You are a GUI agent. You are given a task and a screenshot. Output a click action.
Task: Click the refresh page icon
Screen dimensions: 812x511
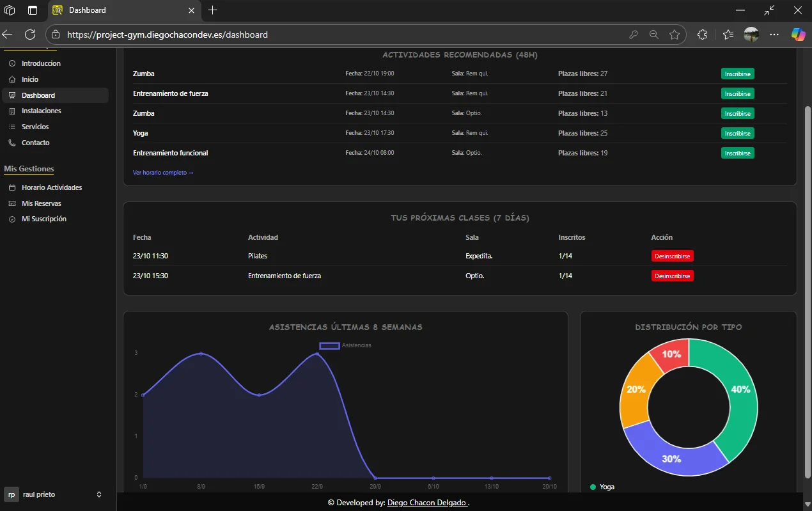(30, 35)
